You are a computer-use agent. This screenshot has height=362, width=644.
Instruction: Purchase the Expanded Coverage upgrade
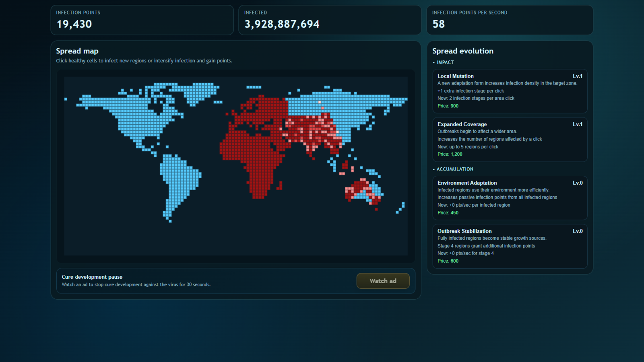[x=510, y=139]
